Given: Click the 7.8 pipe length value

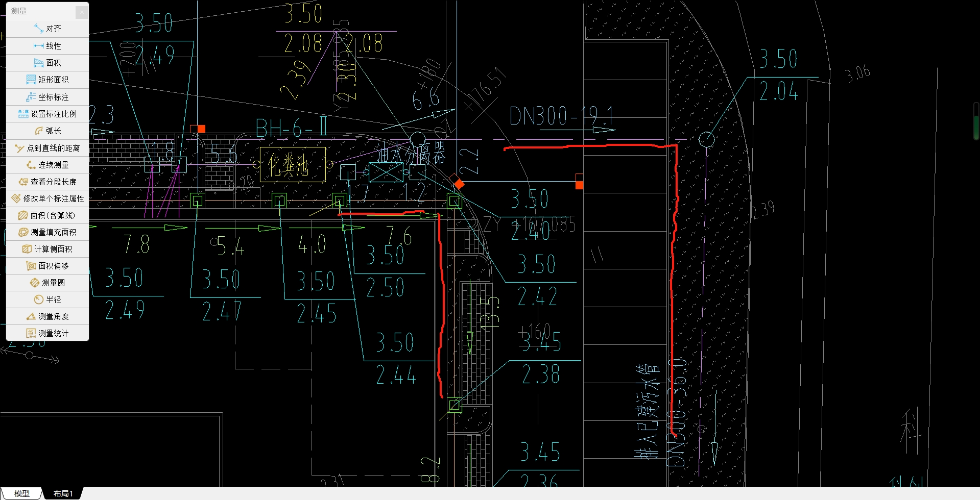Looking at the screenshot, I should point(137,244).
